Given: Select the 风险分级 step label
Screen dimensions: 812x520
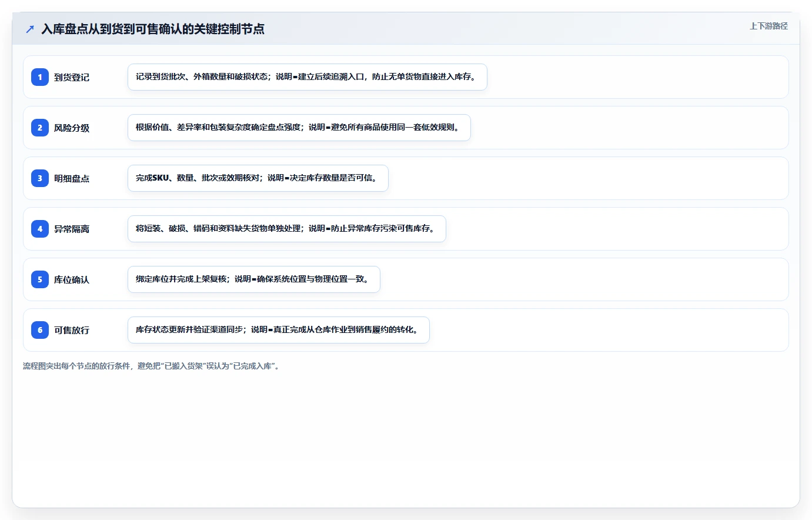Looking at the screenshot, I should tap(72, 128).
